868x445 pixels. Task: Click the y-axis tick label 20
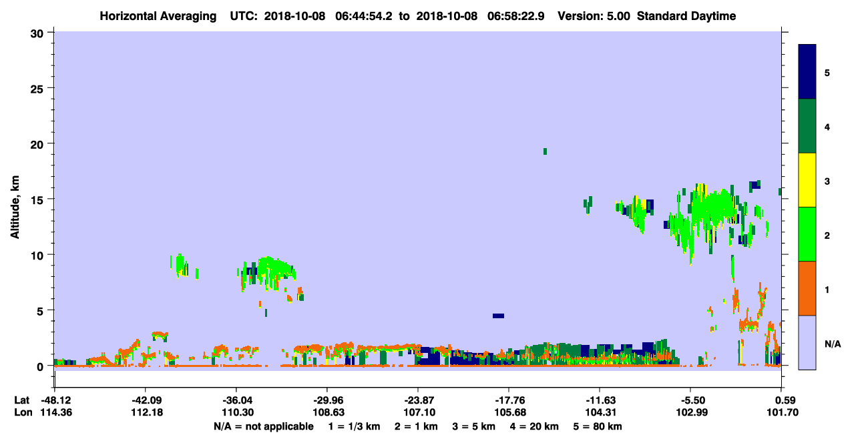click(x=39, y=143)
